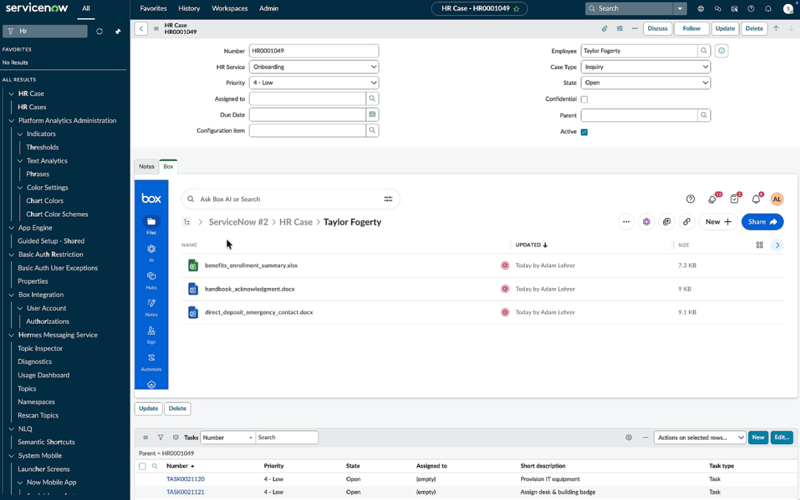Image resolution: width=800 pixels, height=500 pixels.
Task: Go back using the header back arrow
Action: point(141,29)
